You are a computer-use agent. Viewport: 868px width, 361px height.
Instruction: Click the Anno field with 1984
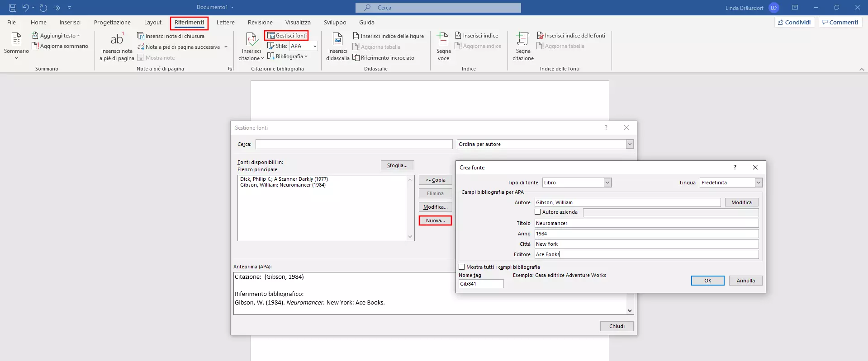[646, 234]
